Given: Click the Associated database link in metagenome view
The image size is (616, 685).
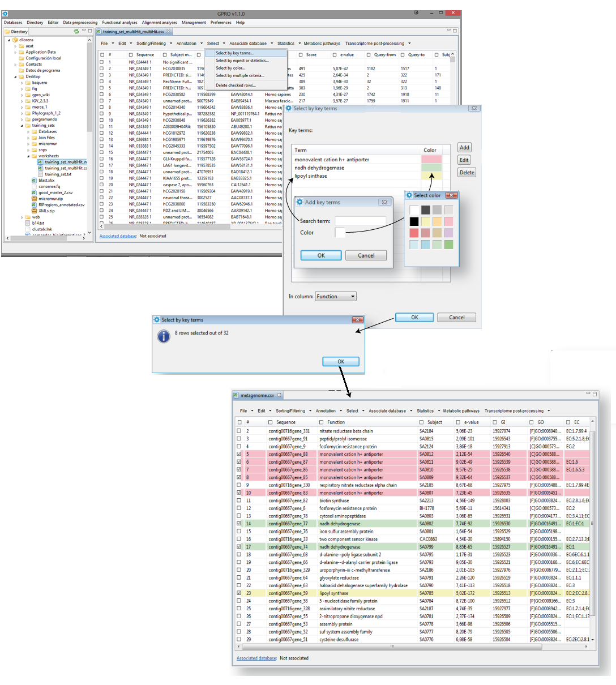Looking at the screenshot, I should point(256,658).
